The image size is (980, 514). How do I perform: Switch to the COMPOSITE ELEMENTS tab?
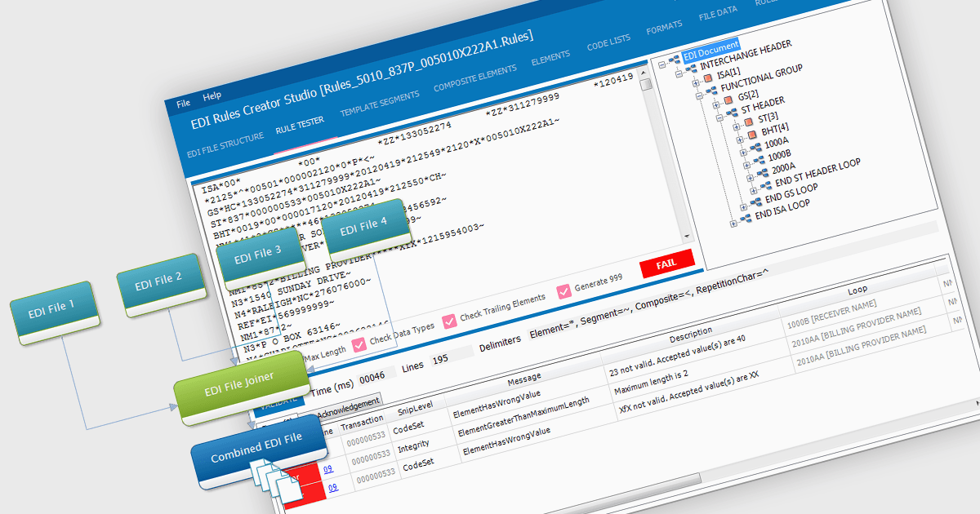pos(475,78)
